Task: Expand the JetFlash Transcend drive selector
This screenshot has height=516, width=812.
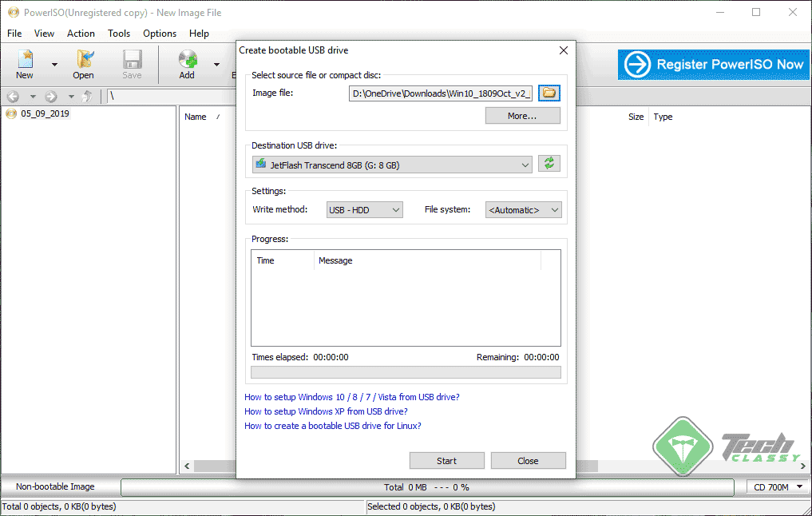Action: click(525, 163)
